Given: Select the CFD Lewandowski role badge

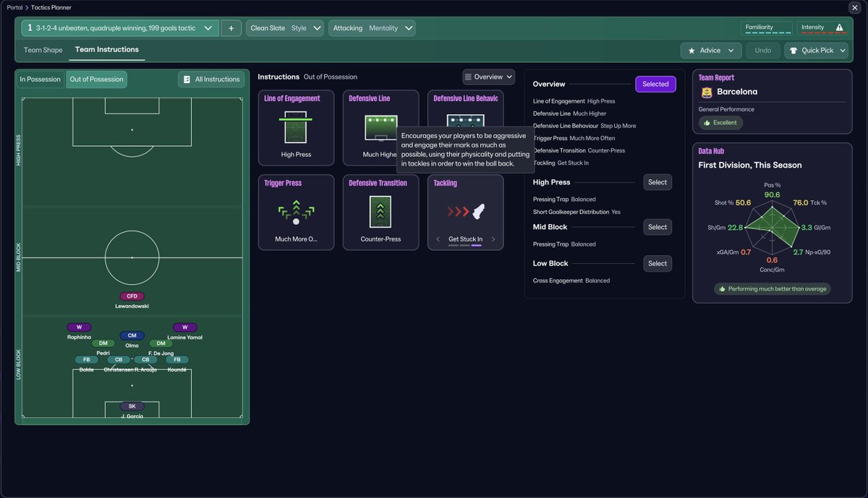Looking at the screenshot, I should (132, 296).
